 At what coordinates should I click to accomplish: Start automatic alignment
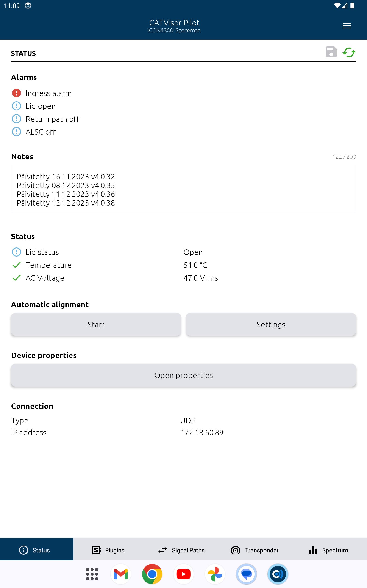pos(96,324)
